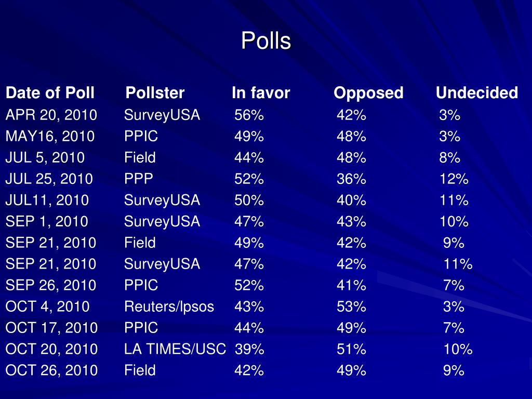Image resolution: width=532 pixels, height=399 pixels.
Task: Select the 39% in favor value
Action: 249,349
